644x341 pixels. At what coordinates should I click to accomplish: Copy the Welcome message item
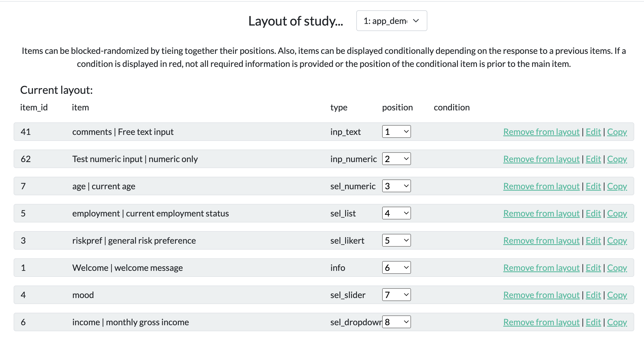[x=617, y=268]
